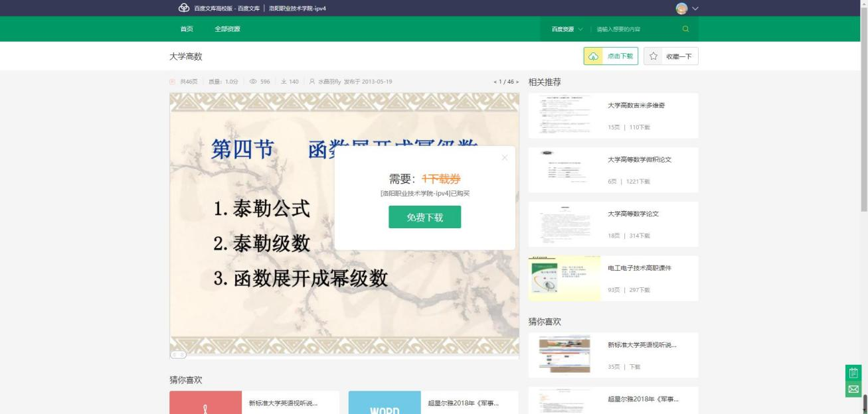Click the search magnifier icon
The width and height of the screenshot is (868, 414).
(685, 29)
